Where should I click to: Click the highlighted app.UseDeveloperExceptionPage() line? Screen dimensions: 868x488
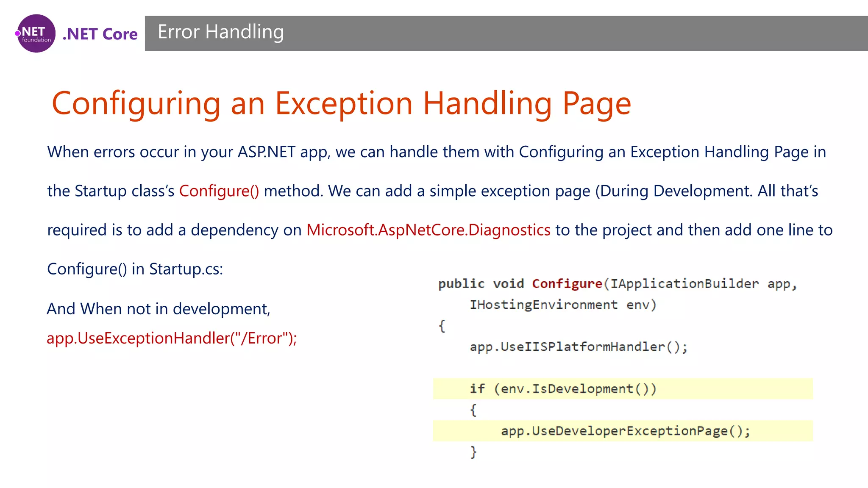(625, 431)
